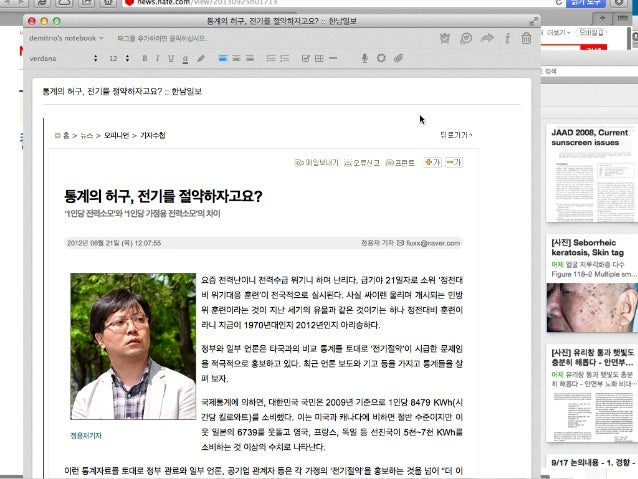638x479 pixels.
Task: Open the 유리창 통과 햇빛도 note card
Action: (x=591, y=393)
